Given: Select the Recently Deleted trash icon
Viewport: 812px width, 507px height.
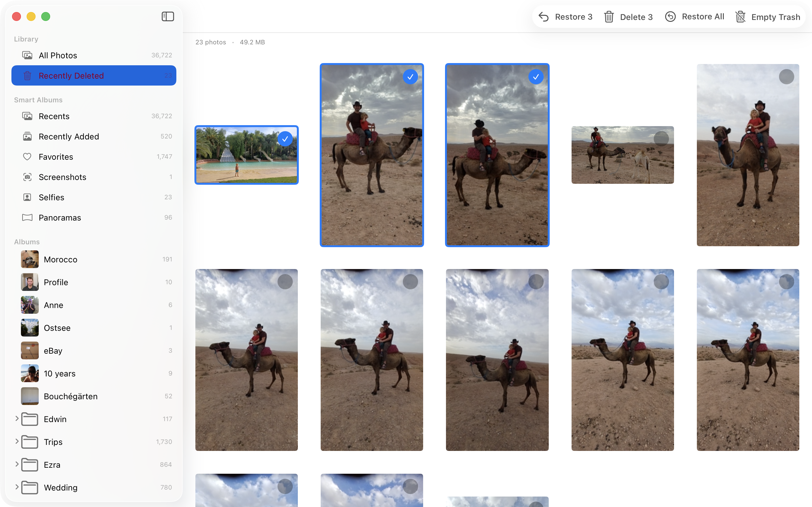Looking at the screenshot, I should [27, 75].
